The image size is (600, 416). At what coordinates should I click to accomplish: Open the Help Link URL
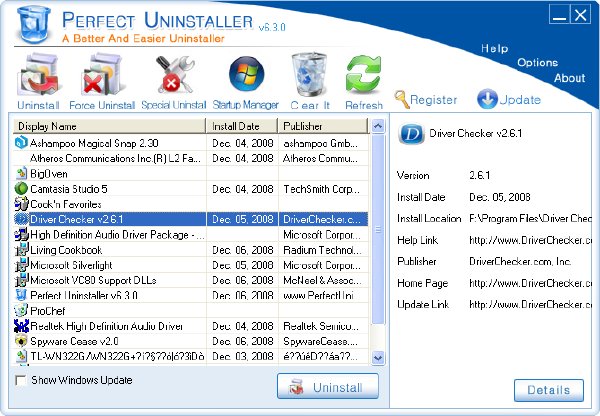pyautogui.click(x=530, y=240)
